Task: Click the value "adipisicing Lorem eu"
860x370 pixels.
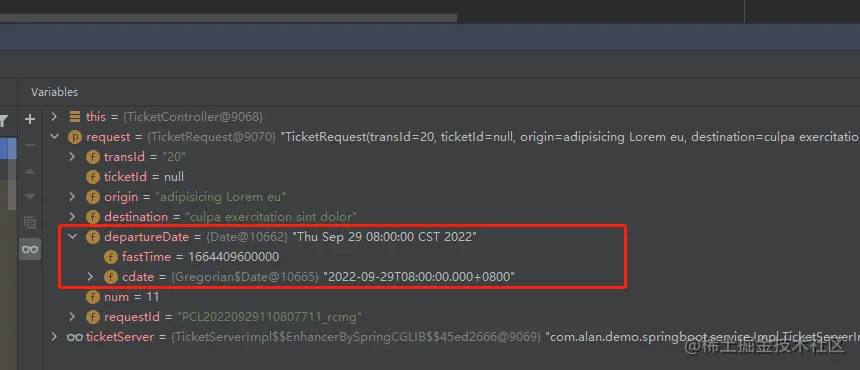Action: [x=220, y=197]
